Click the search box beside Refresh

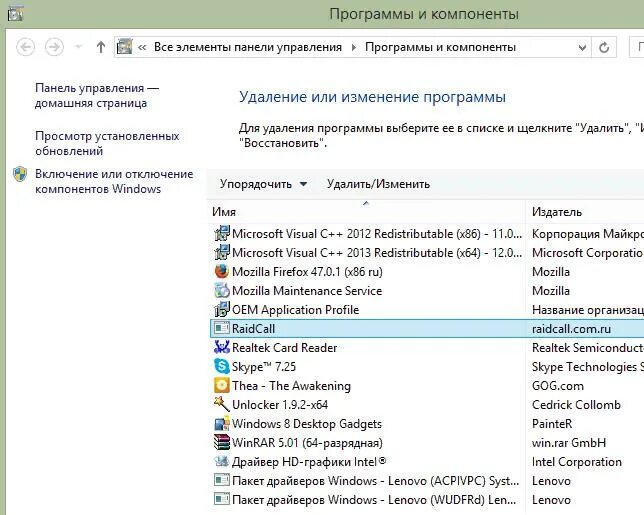(x=637, y=47)
